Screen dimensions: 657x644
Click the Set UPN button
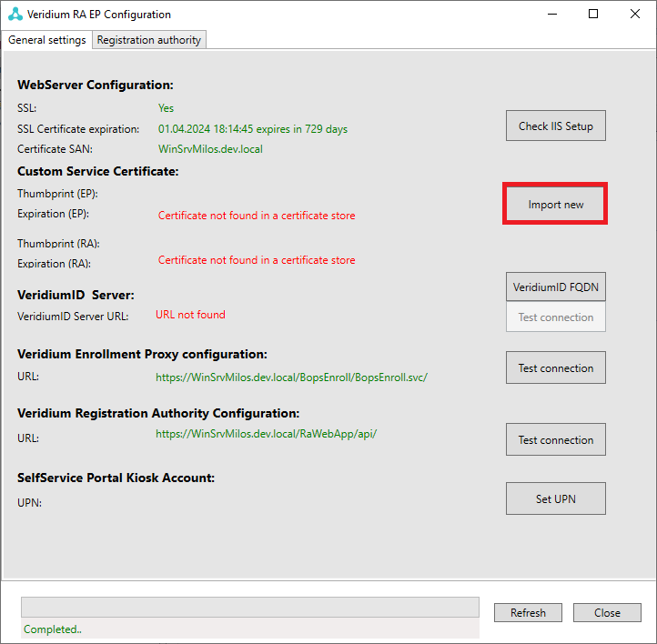pyautogui.click(x=555, y=498)
